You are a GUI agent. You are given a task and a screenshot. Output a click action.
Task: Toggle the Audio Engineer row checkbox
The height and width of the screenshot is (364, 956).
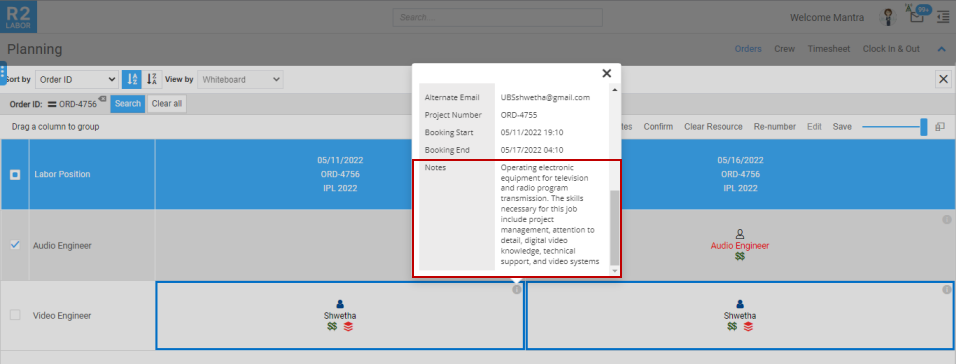click(15, 244)
